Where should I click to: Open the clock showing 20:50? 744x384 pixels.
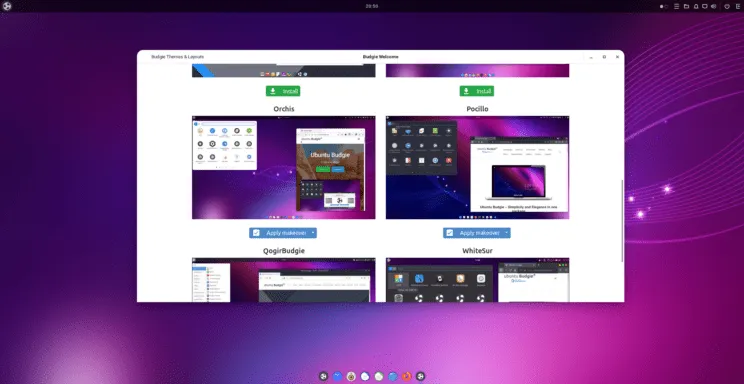tap(372, 6)
